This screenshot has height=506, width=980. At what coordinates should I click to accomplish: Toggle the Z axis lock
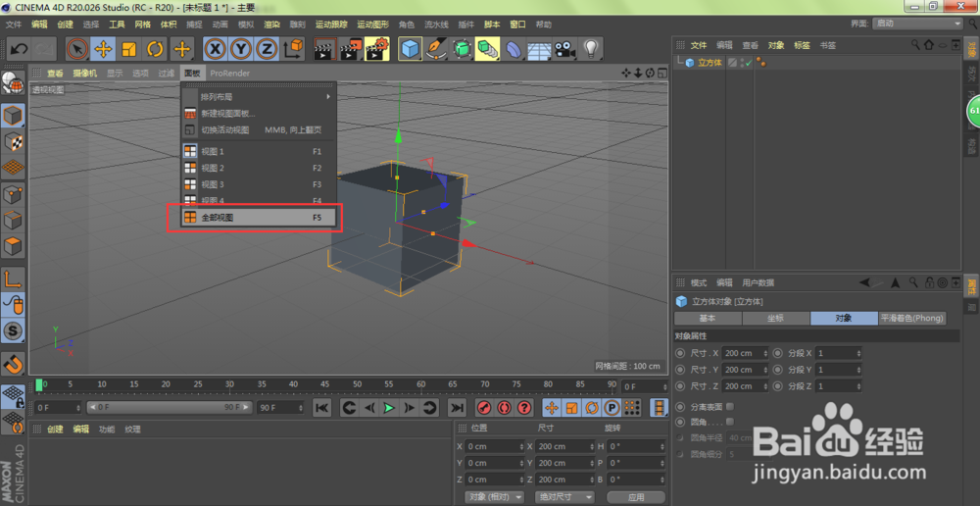pos(267,49)
